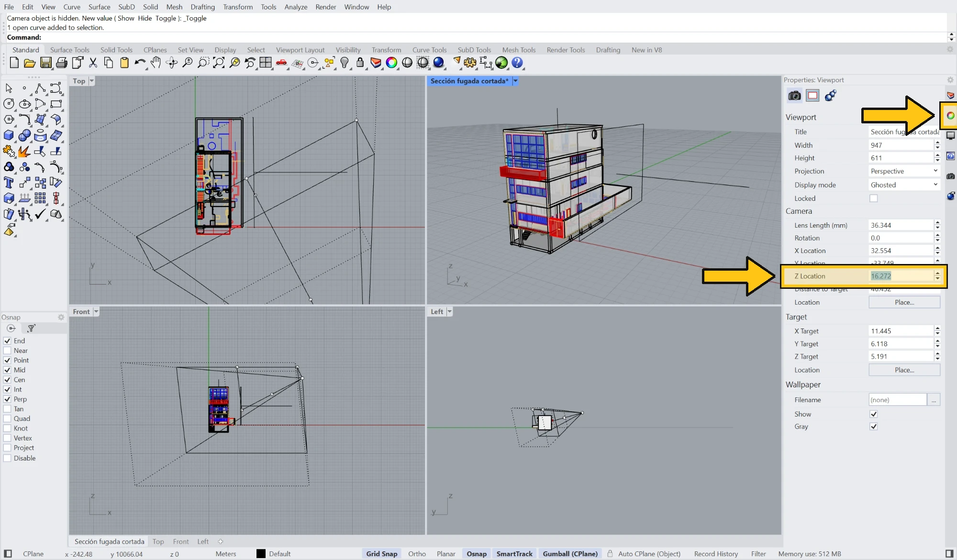Select the Polyline tool icon

click(x=40, y=88)
